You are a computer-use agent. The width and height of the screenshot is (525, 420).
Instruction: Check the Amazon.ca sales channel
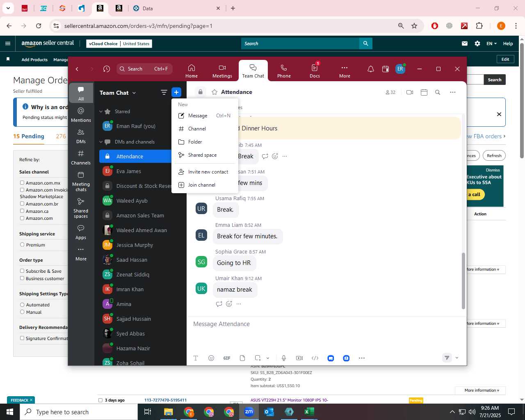[22, 211]
